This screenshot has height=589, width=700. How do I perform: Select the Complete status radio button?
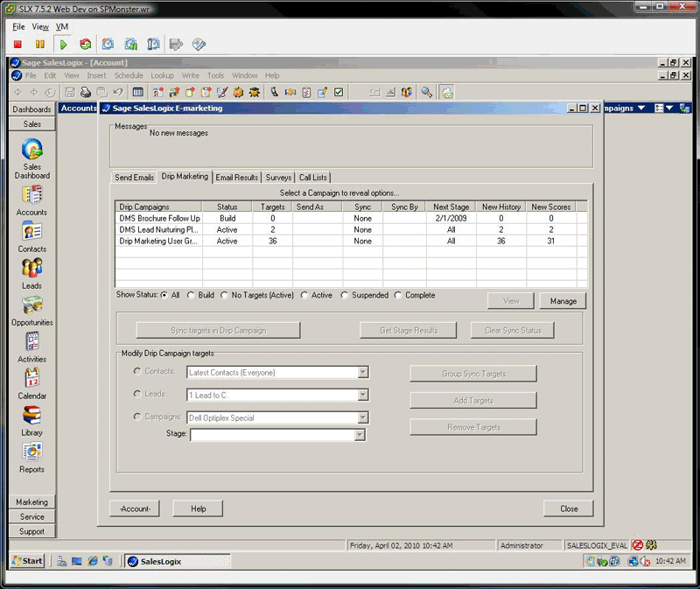click(x=398, y=295)
